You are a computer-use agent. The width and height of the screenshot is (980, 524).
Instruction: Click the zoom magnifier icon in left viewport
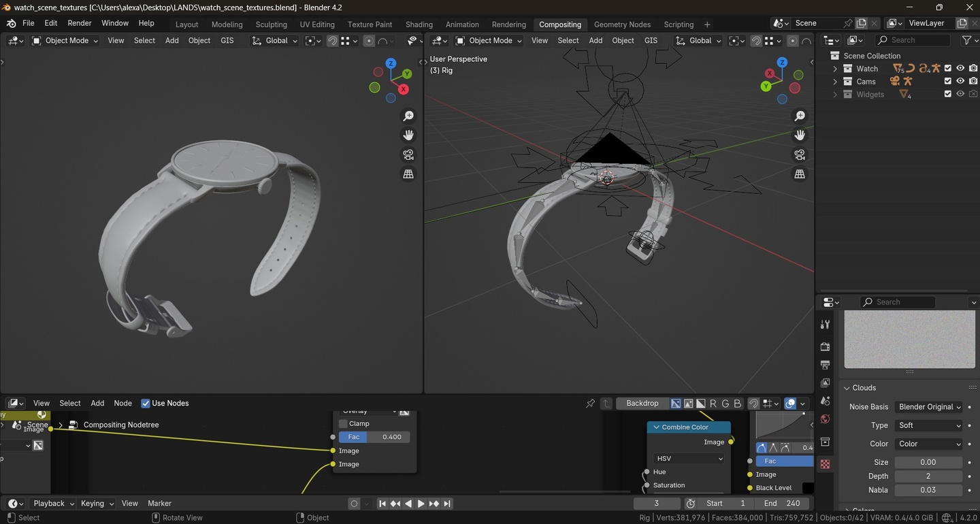(x=408, y=116)
